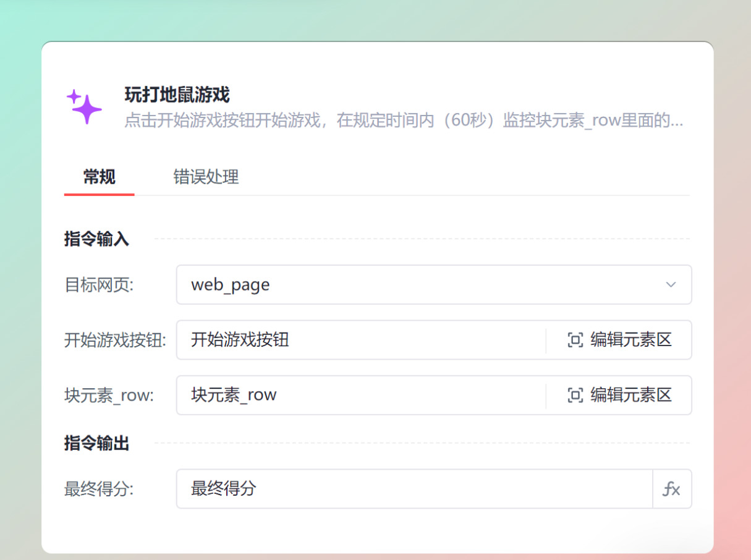Switch to the 常规 tab
This screenshot has width=751, height=560.
point(99,177)
